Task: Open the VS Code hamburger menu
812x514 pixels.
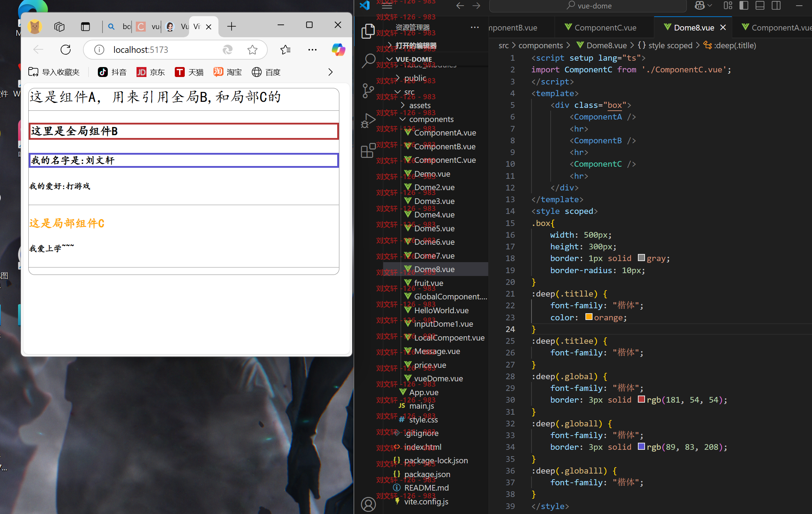Action: point(387,6)
